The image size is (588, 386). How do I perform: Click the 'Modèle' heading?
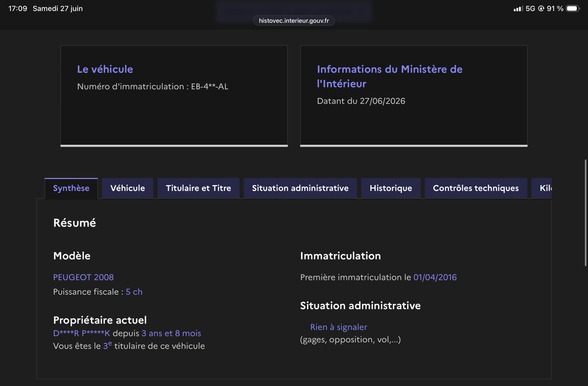point(72,256)
